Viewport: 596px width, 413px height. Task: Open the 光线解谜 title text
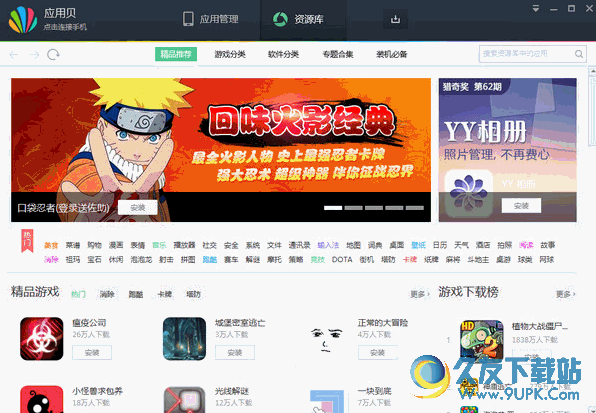232,391
